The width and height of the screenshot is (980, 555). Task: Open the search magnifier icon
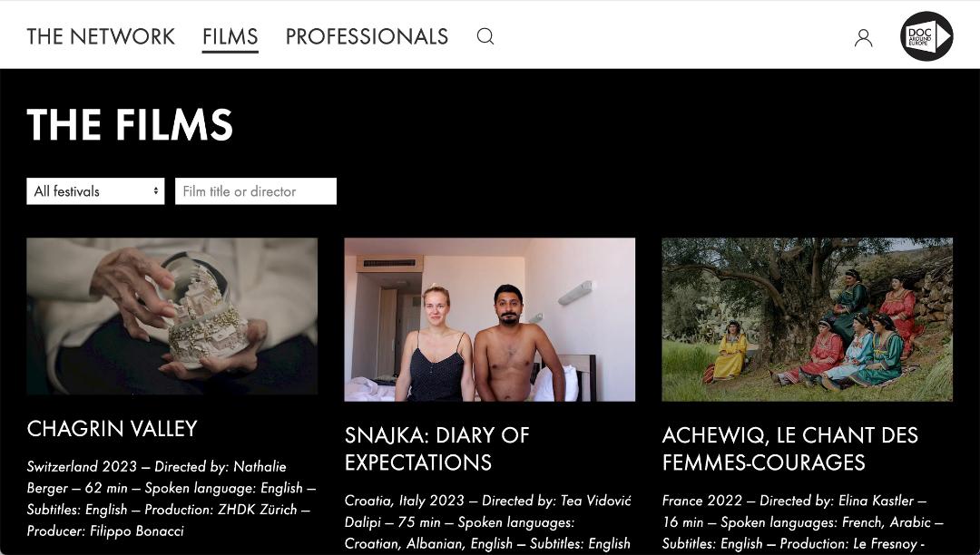(x=485, y=37)
